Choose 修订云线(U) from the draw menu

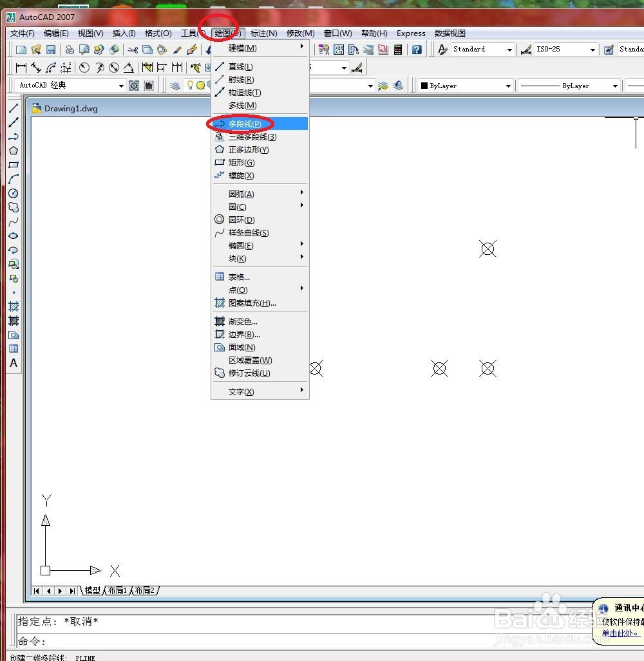(x=260, y=373)
